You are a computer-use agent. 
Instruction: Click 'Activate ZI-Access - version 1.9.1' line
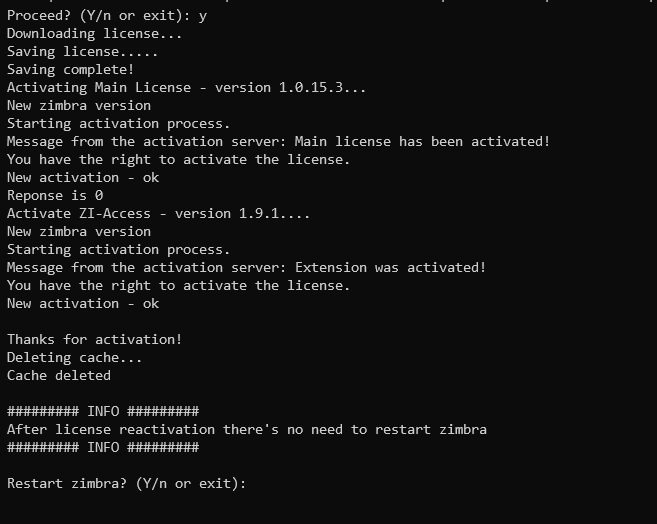pos(158,213)
